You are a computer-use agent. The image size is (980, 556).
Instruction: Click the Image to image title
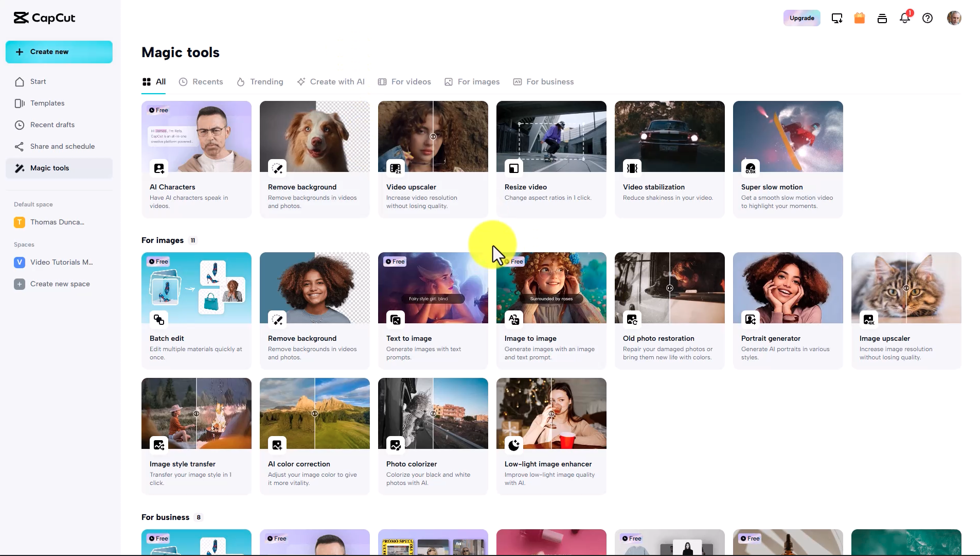coord(530,339)
